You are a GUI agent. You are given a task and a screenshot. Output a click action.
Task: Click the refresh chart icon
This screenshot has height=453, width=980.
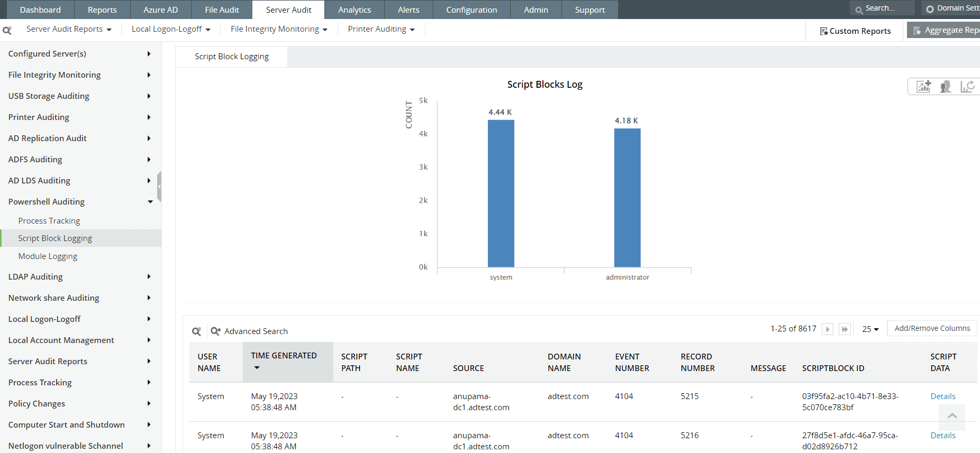point(967,86)
